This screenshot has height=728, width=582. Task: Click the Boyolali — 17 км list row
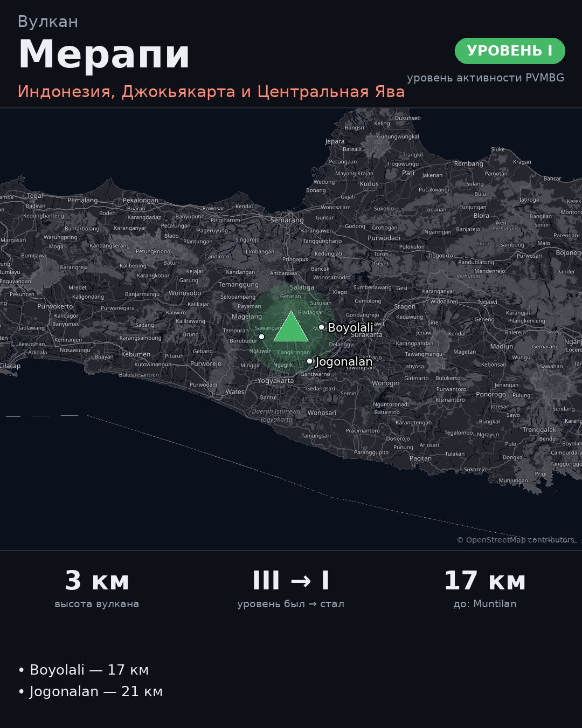pyautogui.click(x=84, y=670)
